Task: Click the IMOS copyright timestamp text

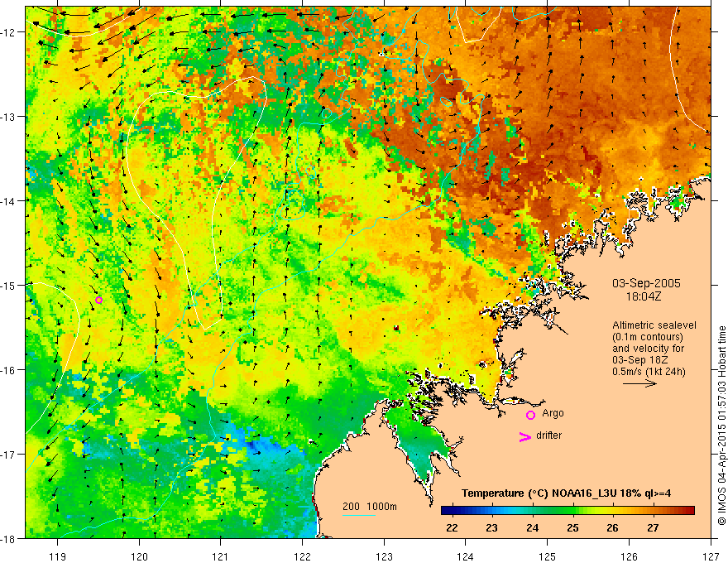Action: [x=721, y=427]
